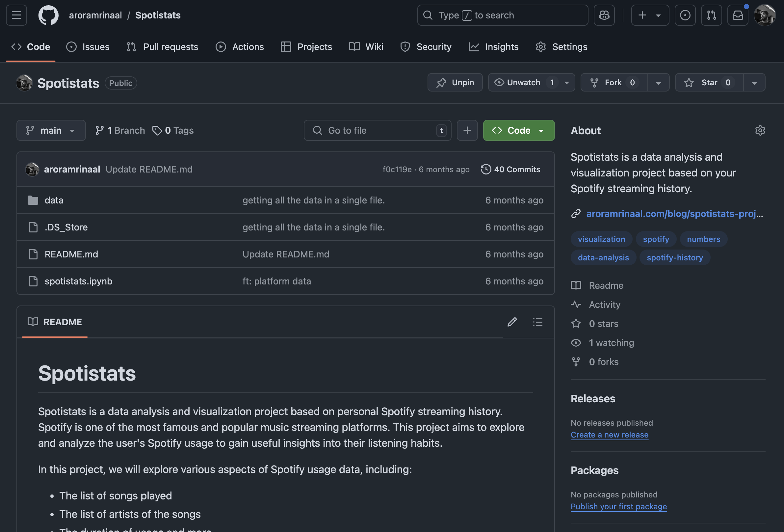Open the 'ft: platform data' commit message
The width and height of the screenshot is (784, 532).
point(276,281)
